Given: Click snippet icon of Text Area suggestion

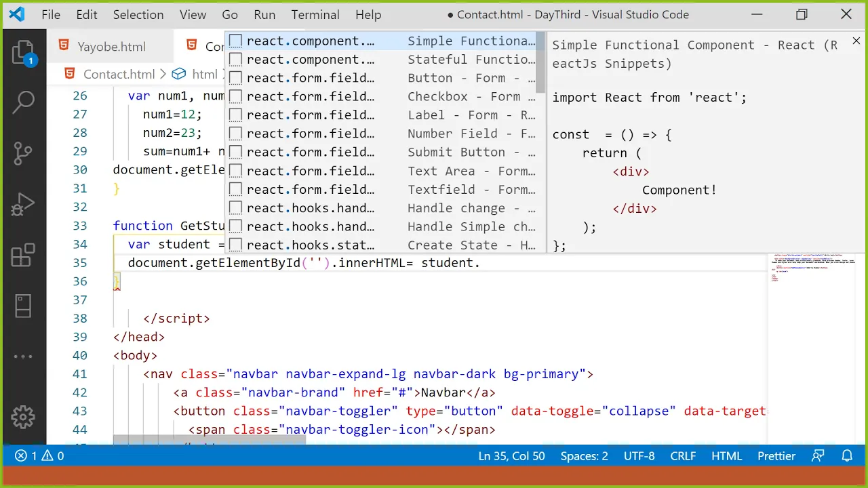Looking at the screenshot, I should [x=235, y=171].
